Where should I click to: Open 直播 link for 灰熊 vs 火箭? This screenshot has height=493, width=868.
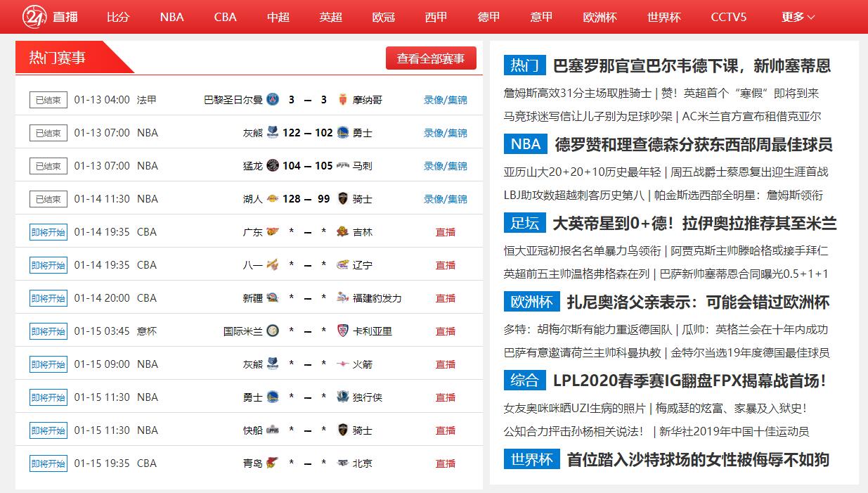click(446, 364)
